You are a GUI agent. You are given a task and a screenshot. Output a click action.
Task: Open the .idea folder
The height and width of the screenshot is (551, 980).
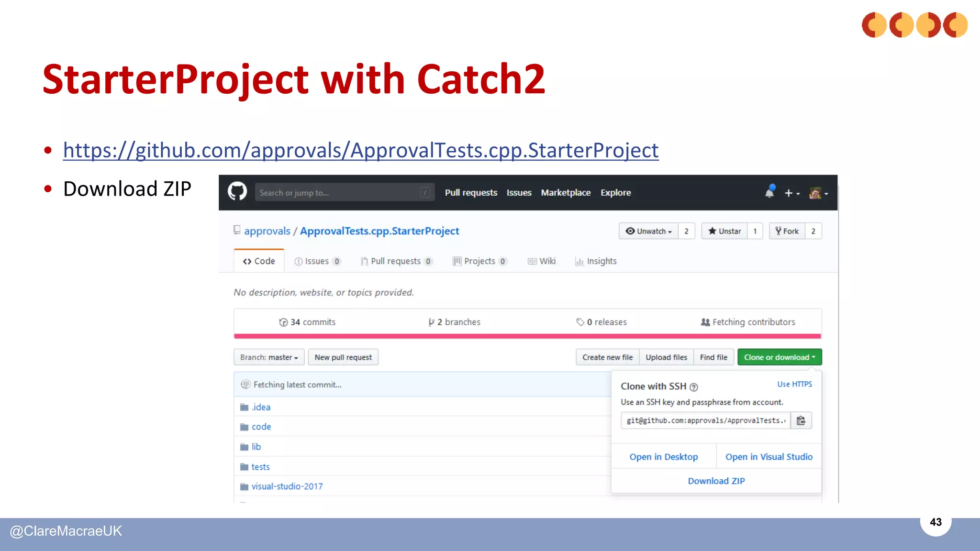pyautogui.click(x=261, y=407)
